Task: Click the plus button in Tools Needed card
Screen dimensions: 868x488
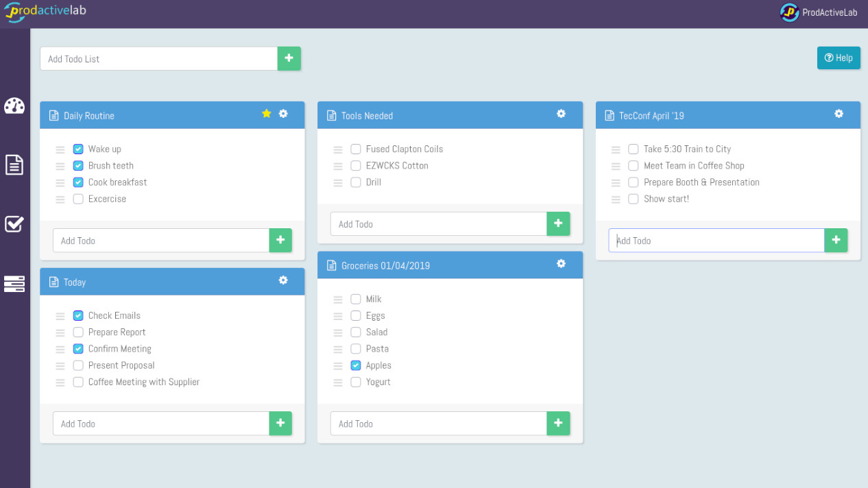Action: tap(558, 224)
